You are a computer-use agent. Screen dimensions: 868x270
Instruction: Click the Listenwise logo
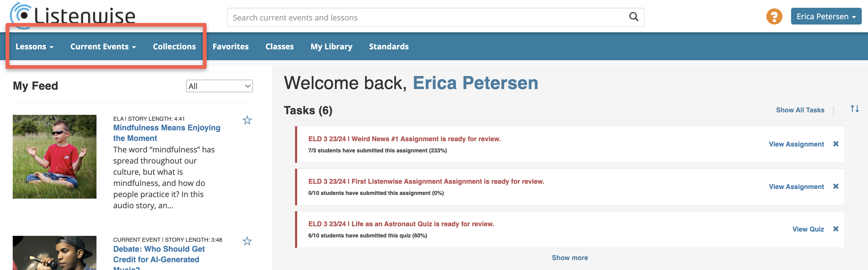click(x=73, y=15)
